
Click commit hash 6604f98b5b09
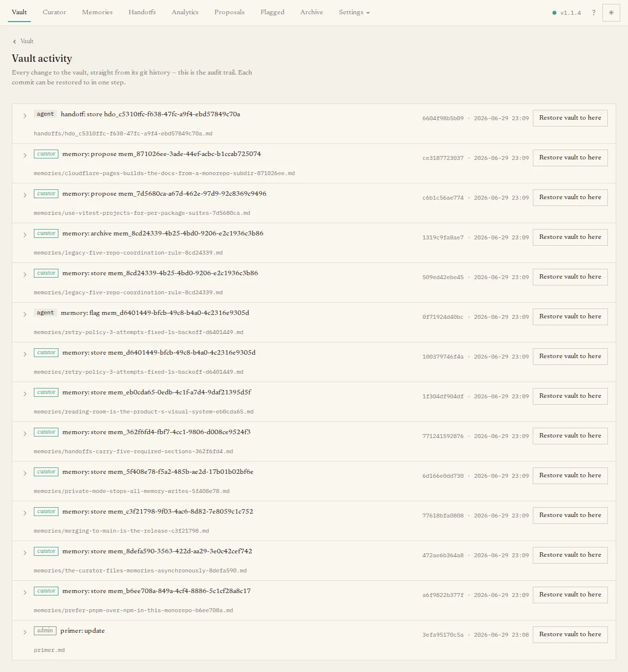[x=443, y=119]
